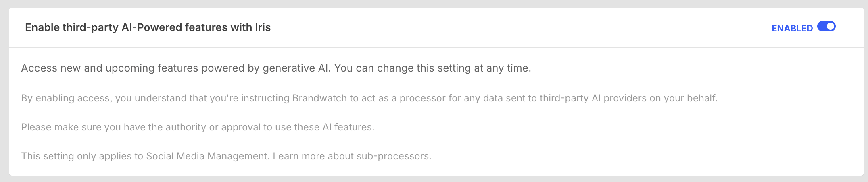Click the 'By enabling access' disclaimer line
The height and width of the screenshot is (182, 868).
point(369,98)
